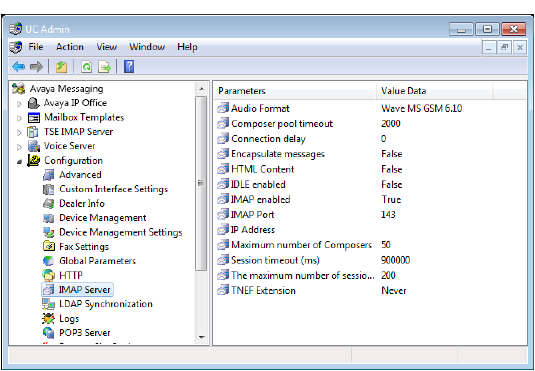This screenshot has height=371, width=535.
Task: Click the HTTP item icon
Action: (x=48, y=275)
